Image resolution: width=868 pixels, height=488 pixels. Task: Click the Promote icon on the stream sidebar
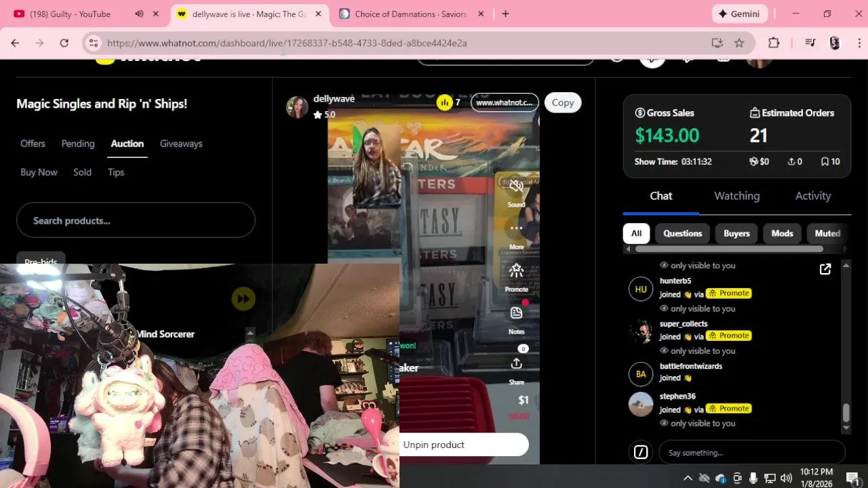tap(516, 271)
